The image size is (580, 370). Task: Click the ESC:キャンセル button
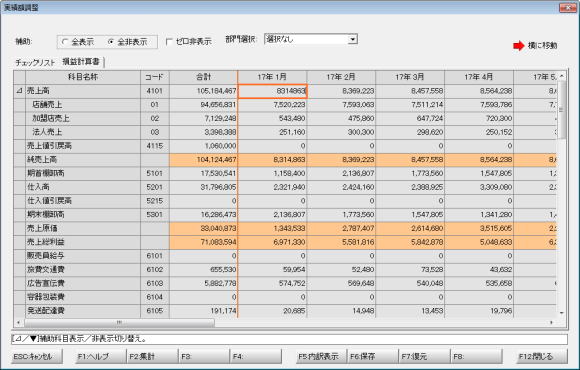pyautogui.click(x=37, y=357)
